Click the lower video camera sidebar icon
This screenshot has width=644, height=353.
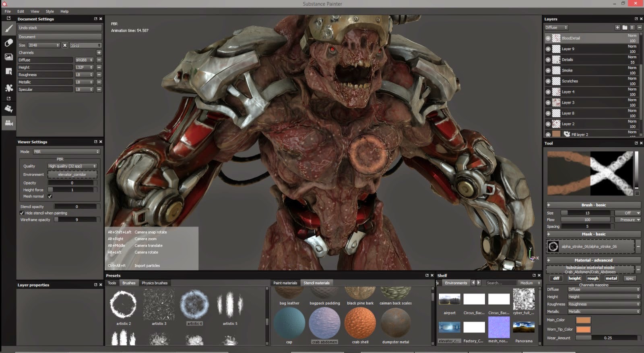(x=8, y=123)
